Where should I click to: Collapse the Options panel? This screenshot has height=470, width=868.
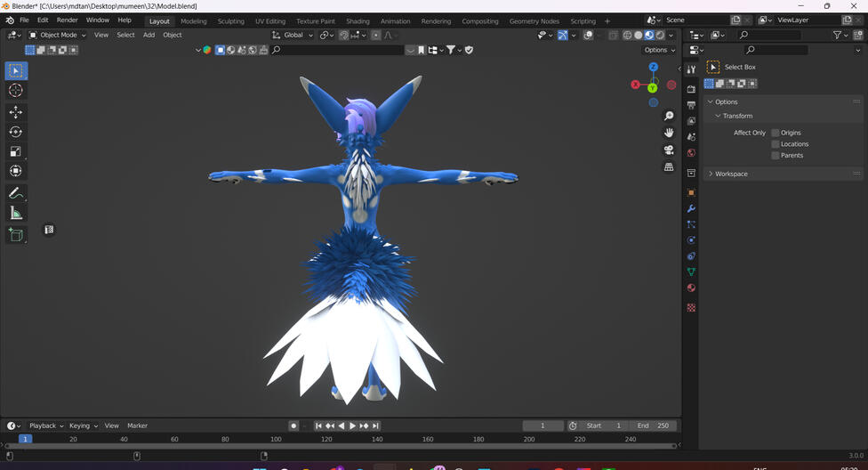(x=727, y=102)
